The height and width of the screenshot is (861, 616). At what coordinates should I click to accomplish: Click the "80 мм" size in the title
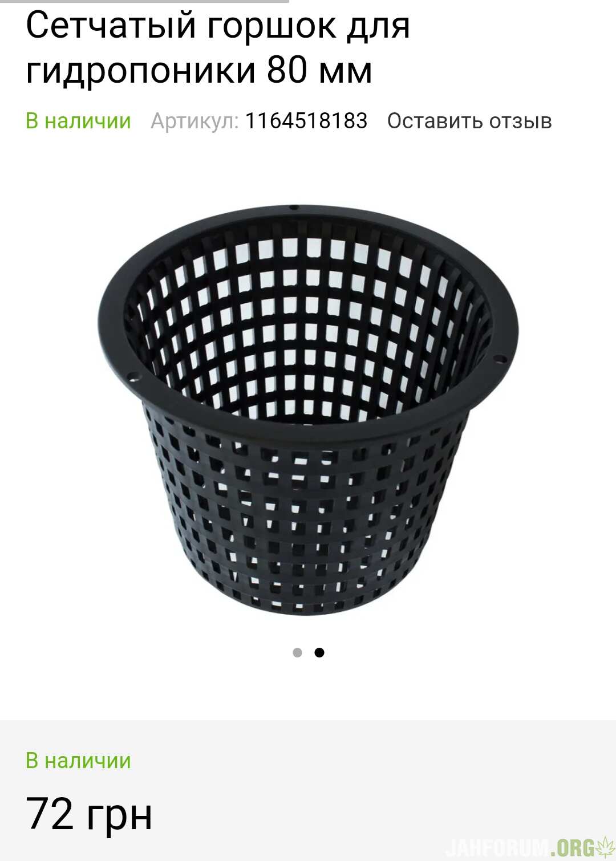click(319, 71)
